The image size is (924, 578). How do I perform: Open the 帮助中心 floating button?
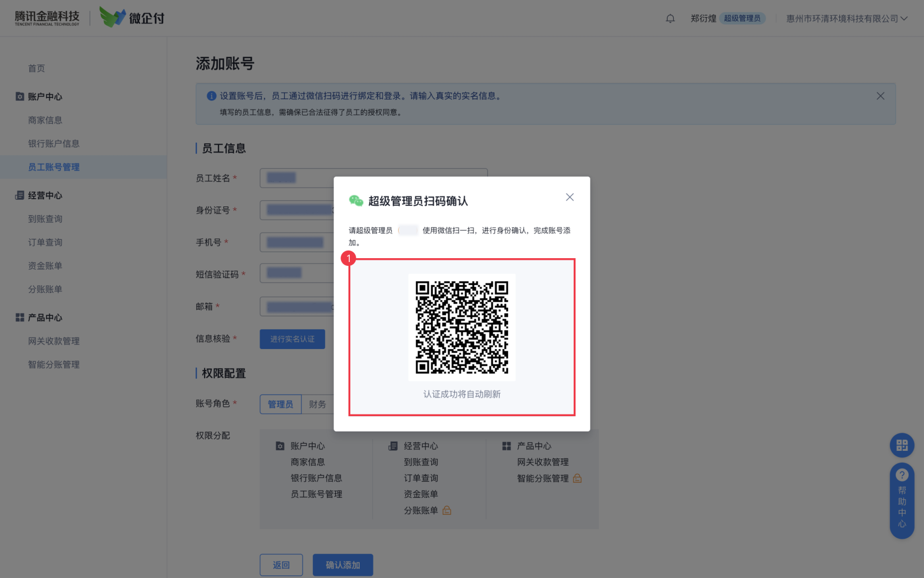902,501
